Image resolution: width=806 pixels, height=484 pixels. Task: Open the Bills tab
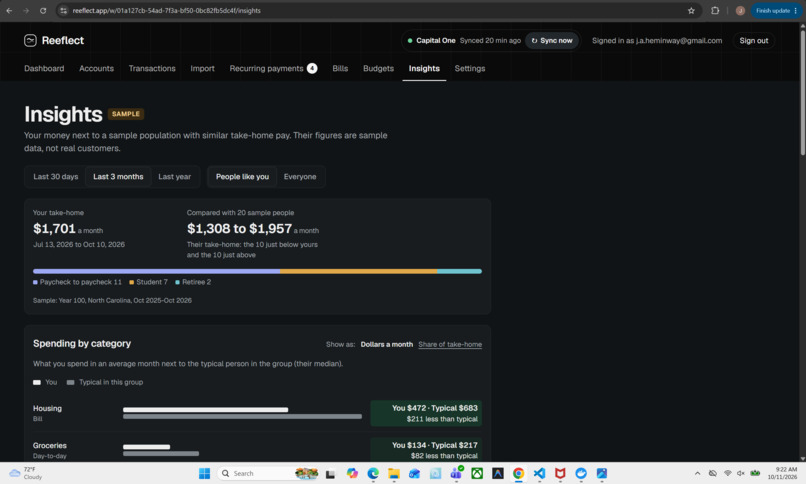(340, 68)
